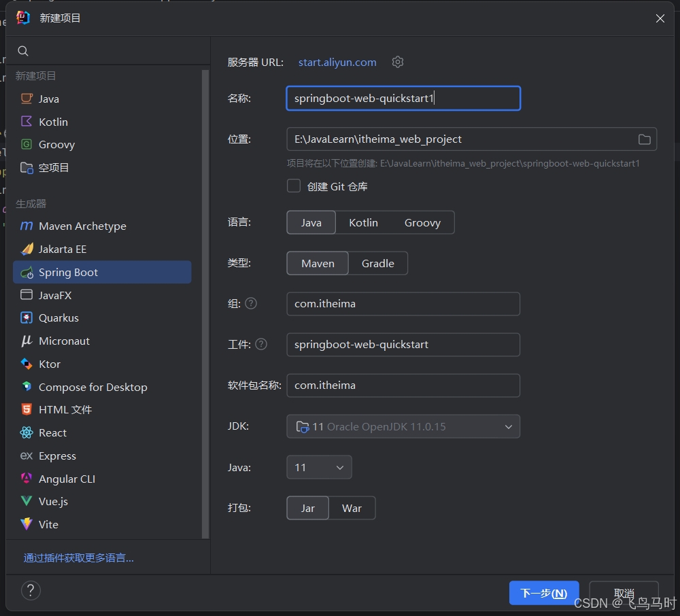Click the Groovy icon in sidebar

27,144
